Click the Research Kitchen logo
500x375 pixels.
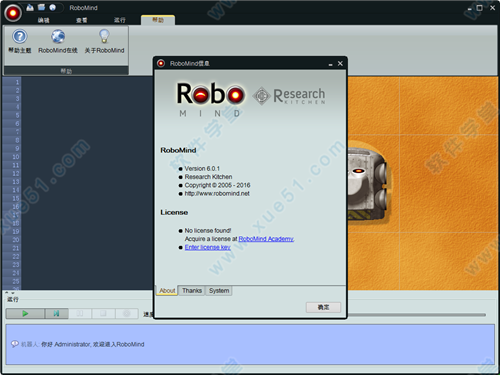click(x=289, y=96)
